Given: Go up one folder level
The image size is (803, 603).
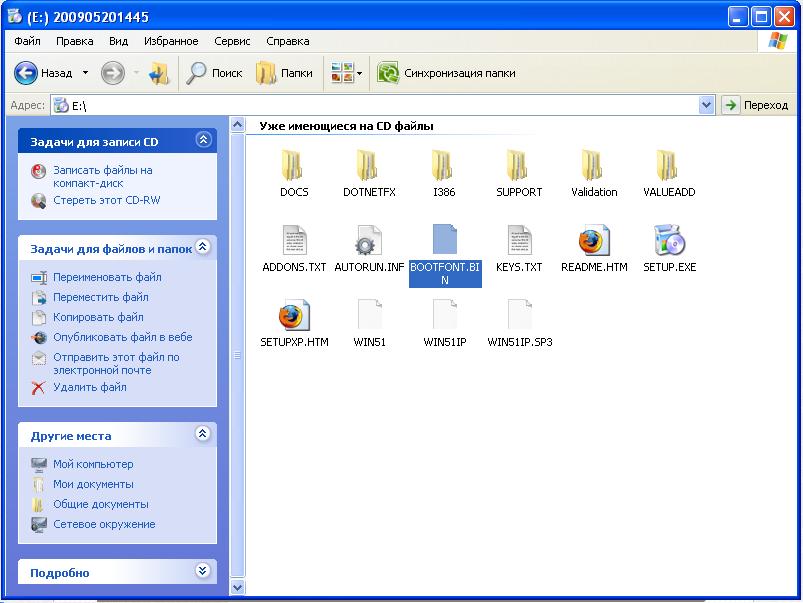Looking at the screenshot, I should click(159, 73).
